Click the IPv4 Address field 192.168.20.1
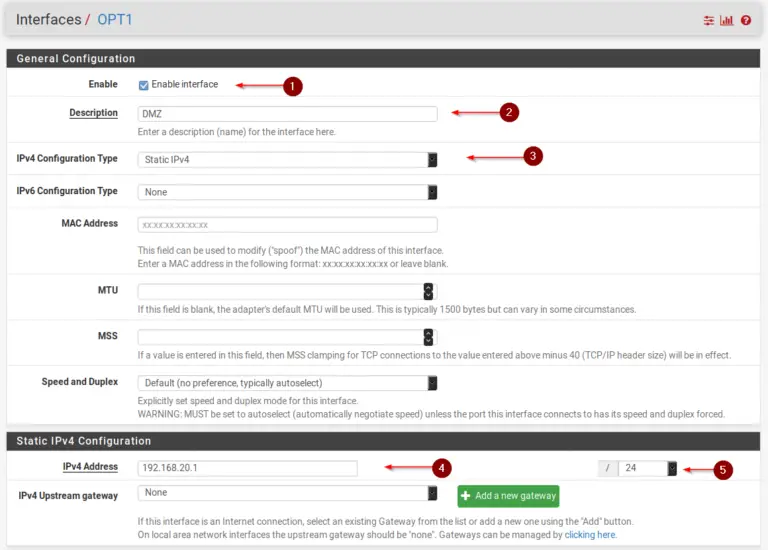The height and width of the screenshot is (550, 768). pos(247,468)
